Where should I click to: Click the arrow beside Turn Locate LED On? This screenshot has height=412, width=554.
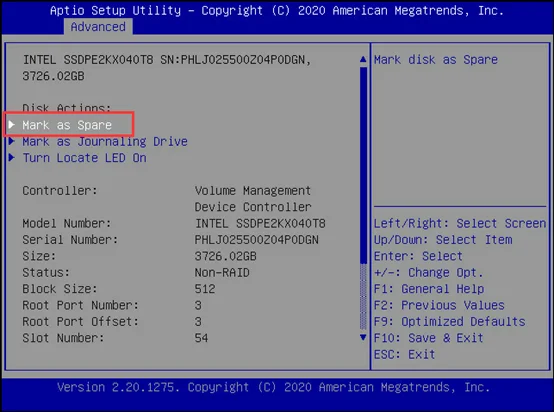pos(12,158)
